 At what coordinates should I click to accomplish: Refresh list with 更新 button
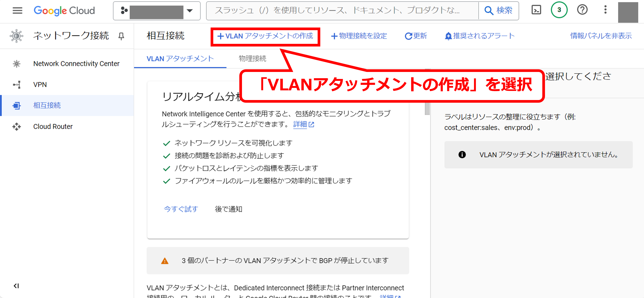(416, 36)
